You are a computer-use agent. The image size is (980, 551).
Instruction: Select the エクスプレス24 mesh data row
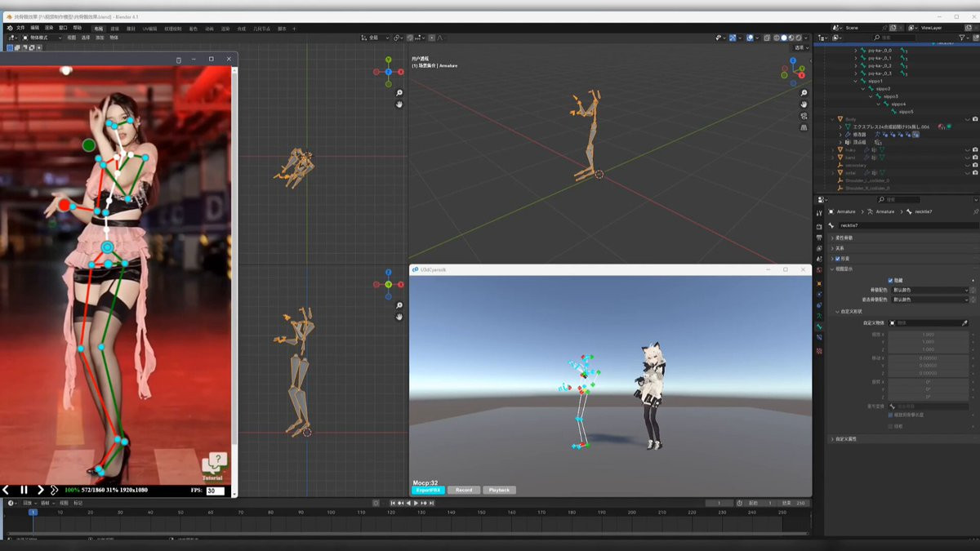[x=889, y=127]
